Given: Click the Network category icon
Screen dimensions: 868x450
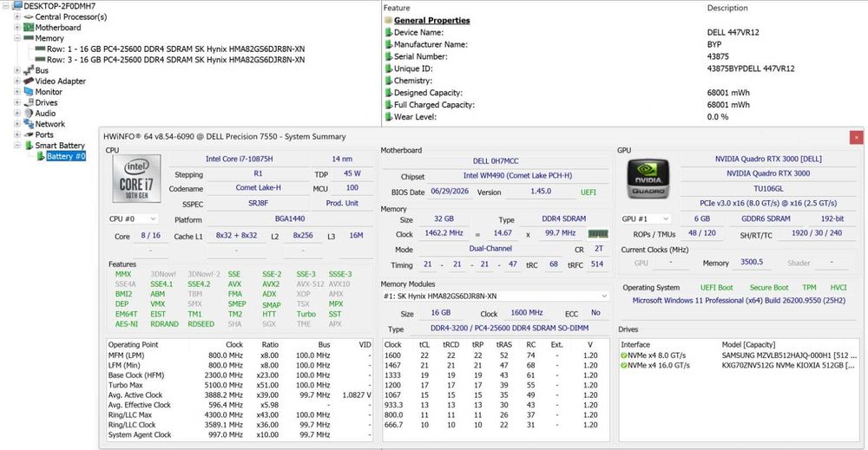Looking at the screenshot, I should pos(29,124).
